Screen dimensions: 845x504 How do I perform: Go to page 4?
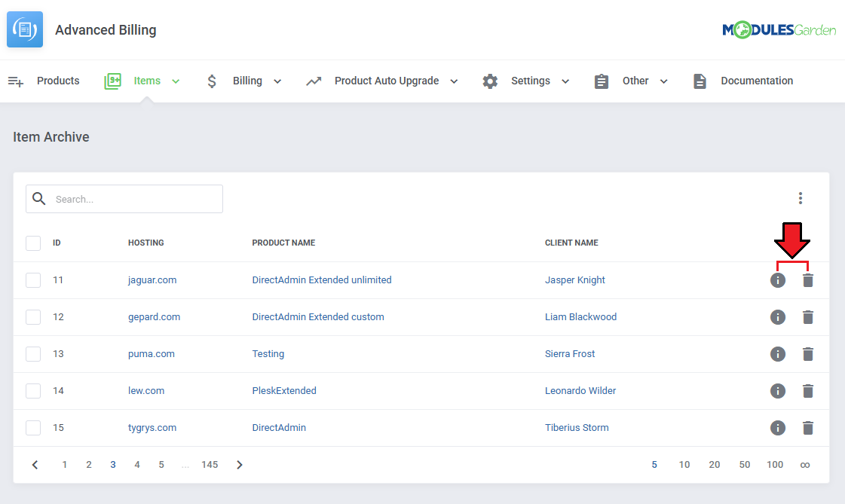click(137, 465)
